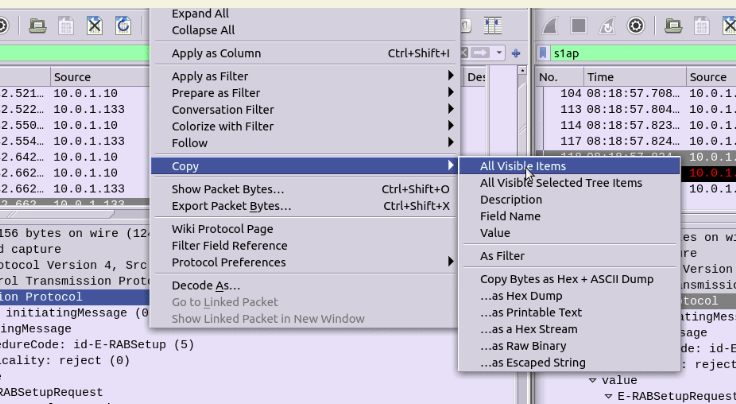Open the Protocol Preferences submenu
The height and width of the screenshot is (404, 736).
point(305,262)
